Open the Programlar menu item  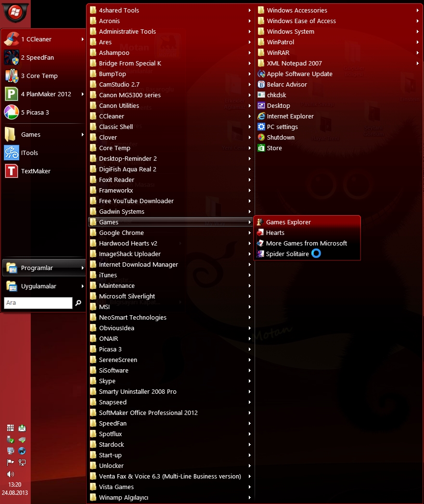44,268
